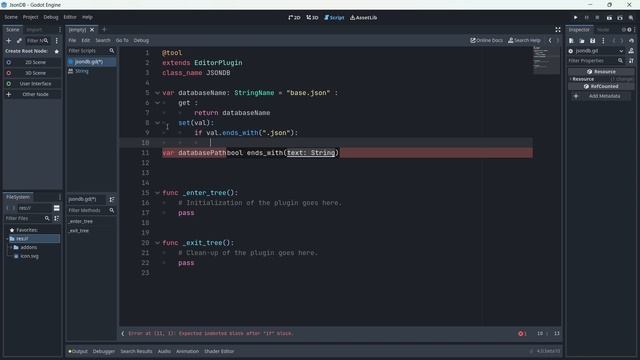Image resolution: width=640 pixels, height=360 pixels.
Task: Open the script editor Search menu
Action: [x=103, y=40]
